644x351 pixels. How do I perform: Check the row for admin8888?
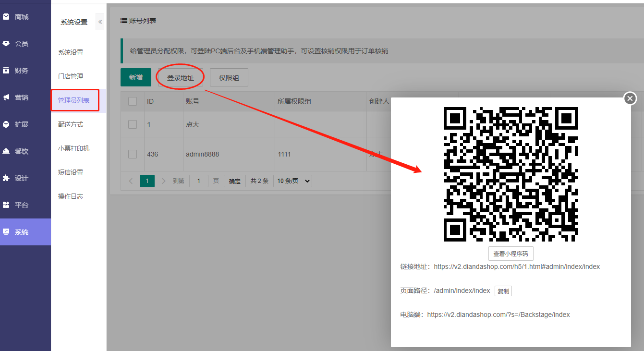coord(133,154)
